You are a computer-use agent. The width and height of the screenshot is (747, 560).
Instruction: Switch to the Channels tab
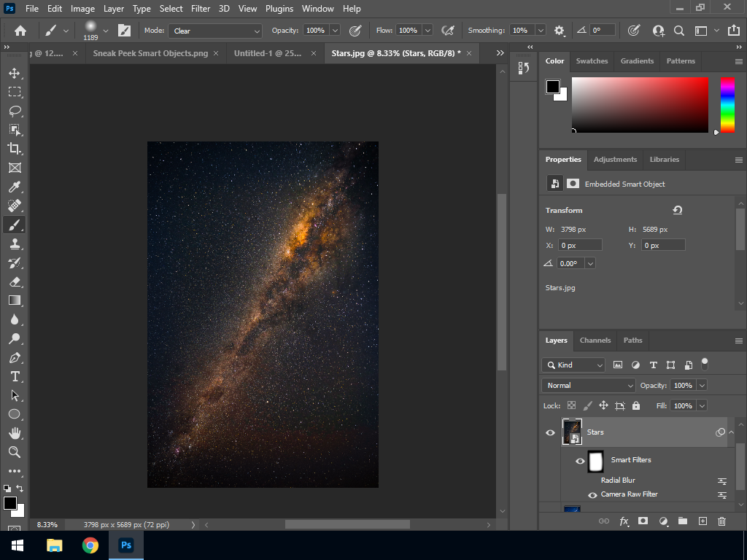[595, 340]
